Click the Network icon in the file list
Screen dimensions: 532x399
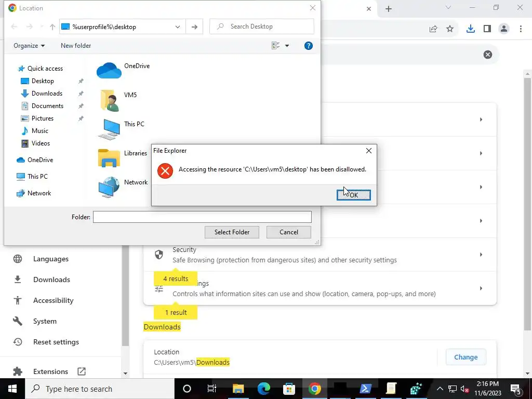(109, 187)
